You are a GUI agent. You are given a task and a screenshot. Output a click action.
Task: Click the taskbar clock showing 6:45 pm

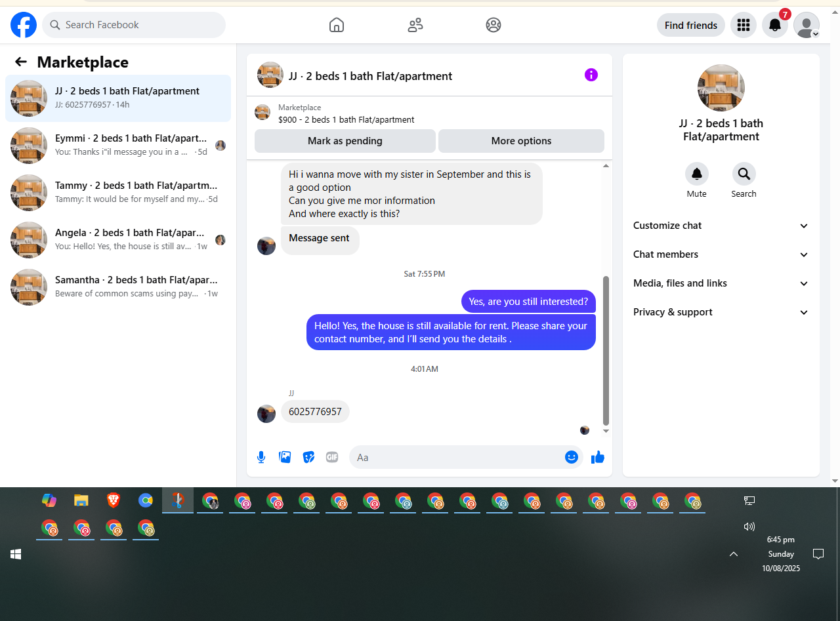point(781,554)
